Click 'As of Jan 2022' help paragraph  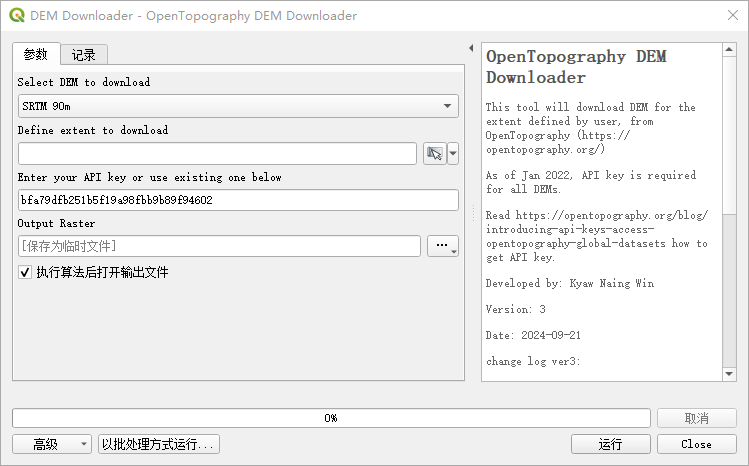pyautogui.click(x=590, y=182)
